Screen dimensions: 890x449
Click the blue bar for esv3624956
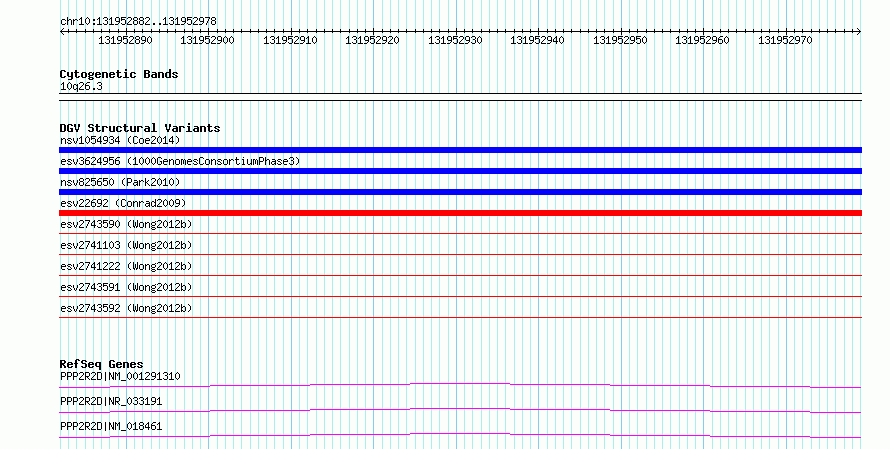(x=460, y=171)
